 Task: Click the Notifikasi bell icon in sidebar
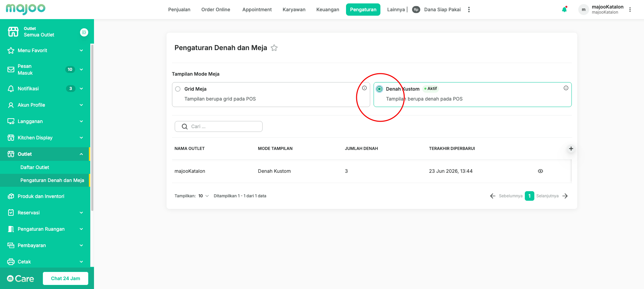(x=11, y=89)
